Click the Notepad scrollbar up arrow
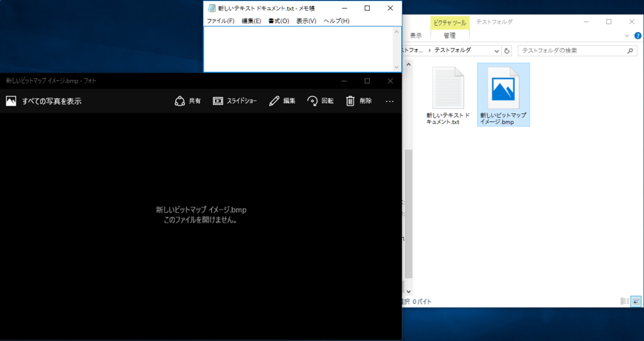This screenshot has height=341, width=644. click(397, 31)
